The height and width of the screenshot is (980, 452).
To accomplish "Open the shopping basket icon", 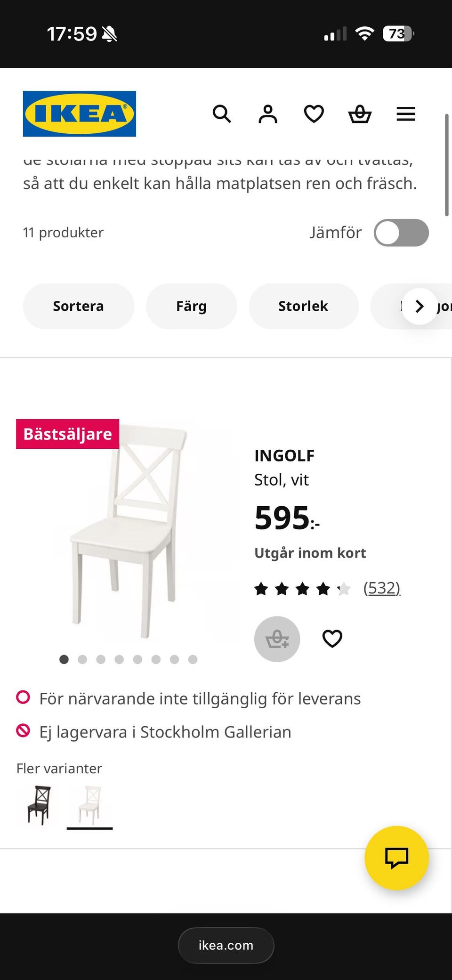I will pos(360,114).
